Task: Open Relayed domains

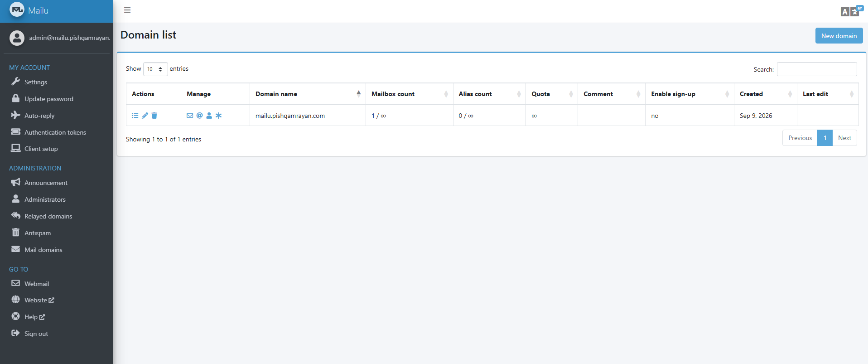Action: 57,216
